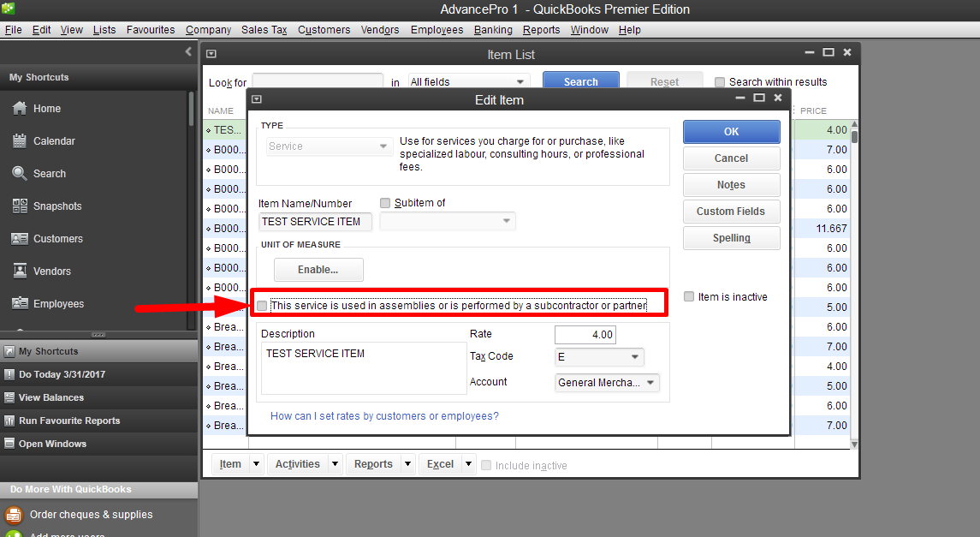Screen dimensions: 980x537
Task: Check the Subitem of checkbox
Action: [385, 203]
